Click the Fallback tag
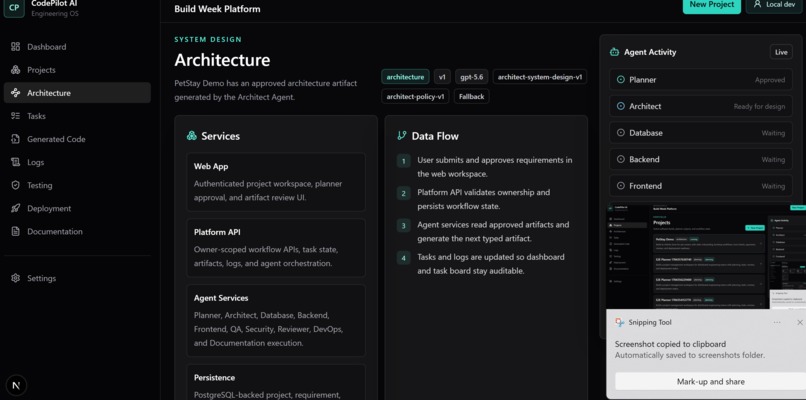 coord(471,96)
